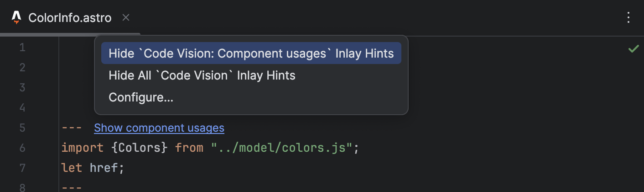The width and height of the screenshot is (644, 192).
Task: Place cursor on the let keyword
Action: click(72, 168)
